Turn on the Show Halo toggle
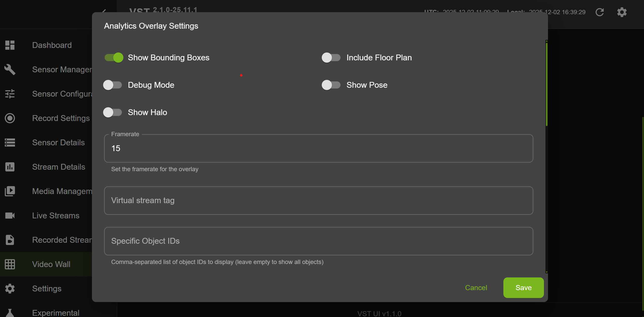The width and height of the screenshot is (644, 317). [113, 112]
